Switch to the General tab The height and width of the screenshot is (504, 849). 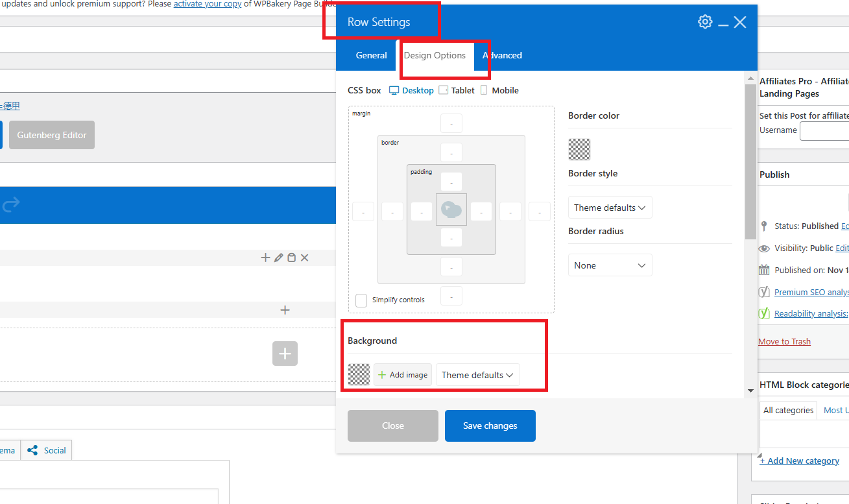(372, 55)
